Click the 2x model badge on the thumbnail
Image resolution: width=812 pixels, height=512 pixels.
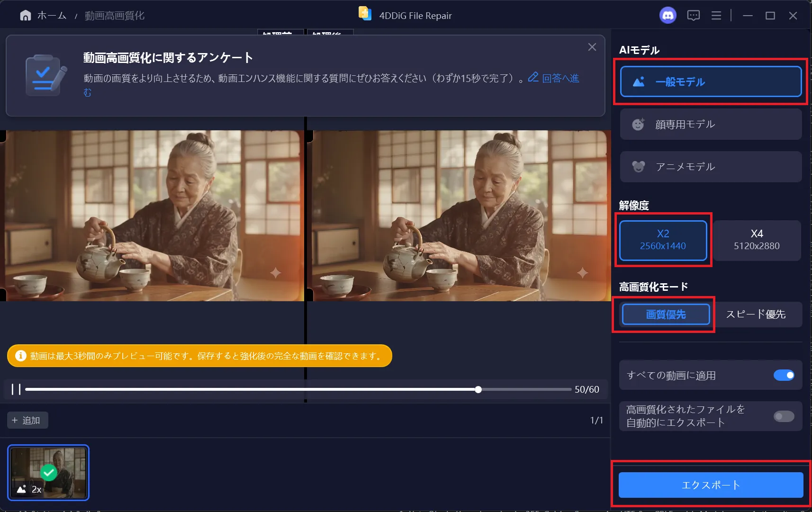pyautogui.click(x=29, y=489)
